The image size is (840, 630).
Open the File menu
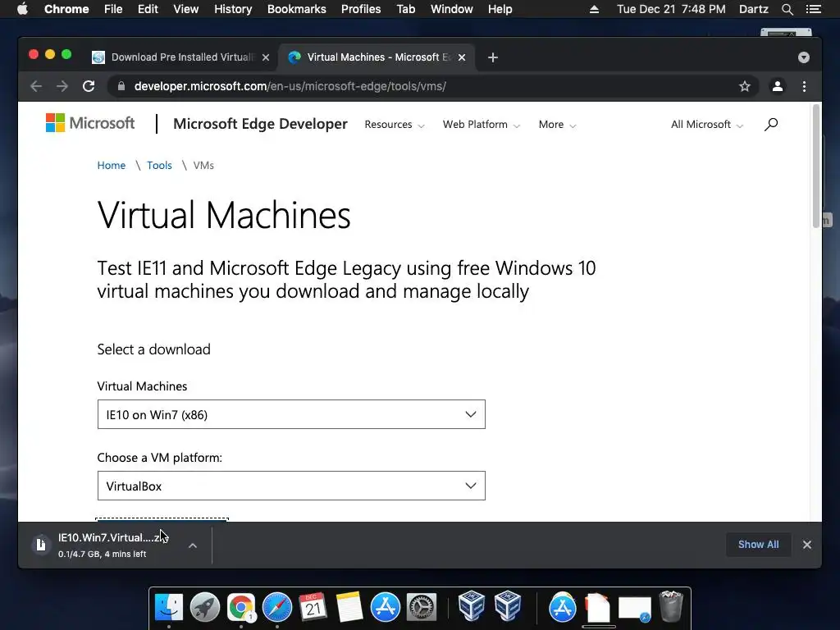click(113, 9)
